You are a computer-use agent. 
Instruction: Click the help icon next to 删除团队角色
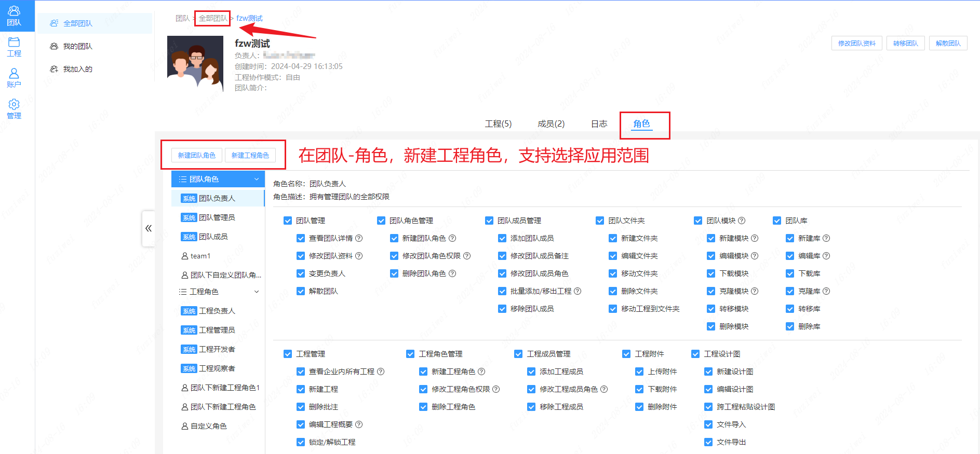pos(452,273)
